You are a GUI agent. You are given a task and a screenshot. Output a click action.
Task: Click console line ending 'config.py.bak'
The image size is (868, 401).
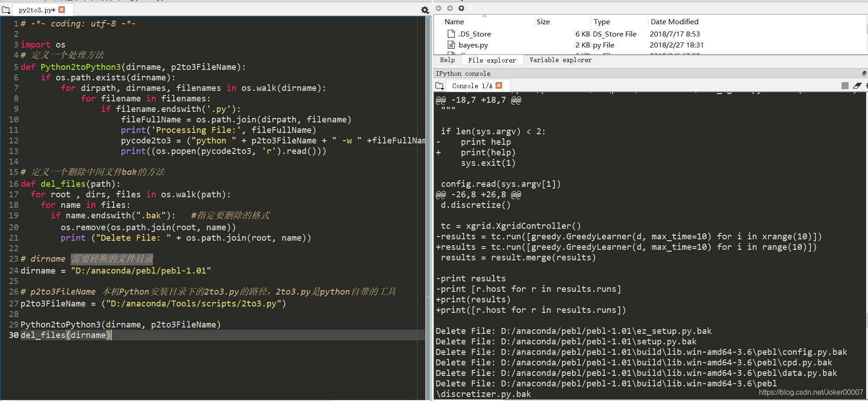pos(641,352)
